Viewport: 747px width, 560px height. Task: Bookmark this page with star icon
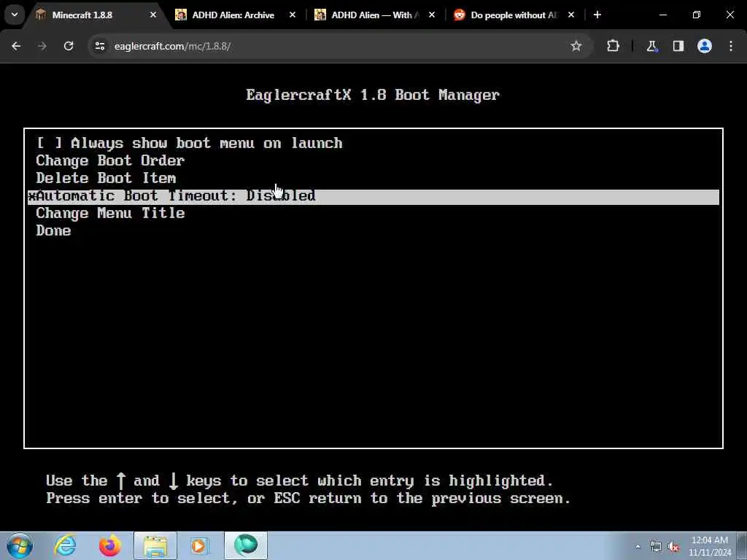(x=576, y=46)
